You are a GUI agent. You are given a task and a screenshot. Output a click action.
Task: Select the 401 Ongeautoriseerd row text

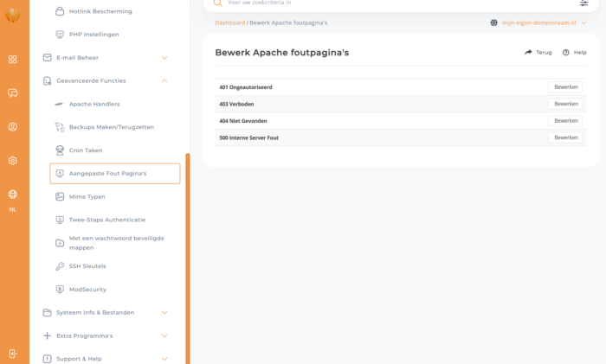point(245,87)
